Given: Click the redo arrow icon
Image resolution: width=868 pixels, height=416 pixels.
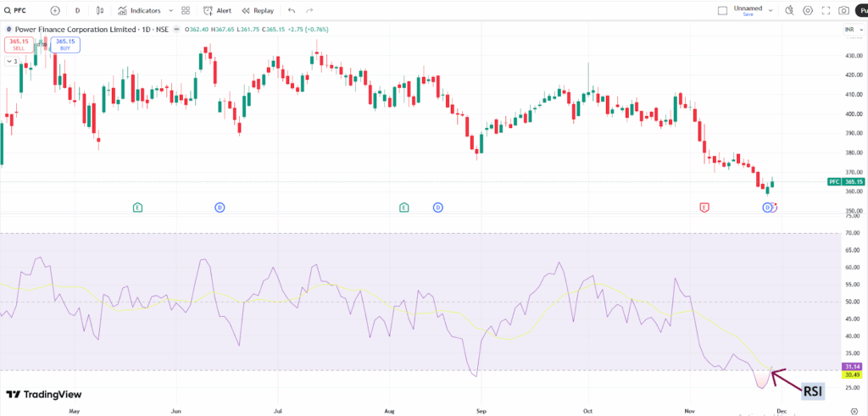Looking at the screenshot, I should (309, 11).
